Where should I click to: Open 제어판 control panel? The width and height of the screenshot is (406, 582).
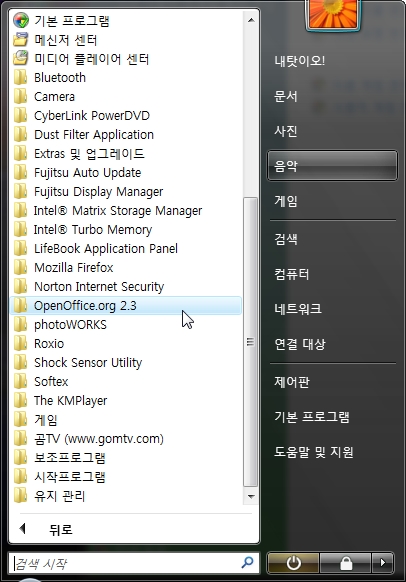point(291,382)
